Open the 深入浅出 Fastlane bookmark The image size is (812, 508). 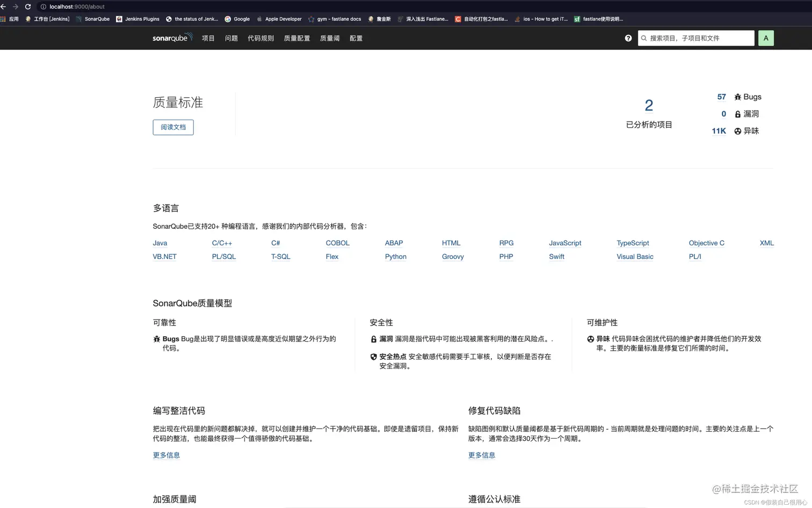[x=423, y=19]
